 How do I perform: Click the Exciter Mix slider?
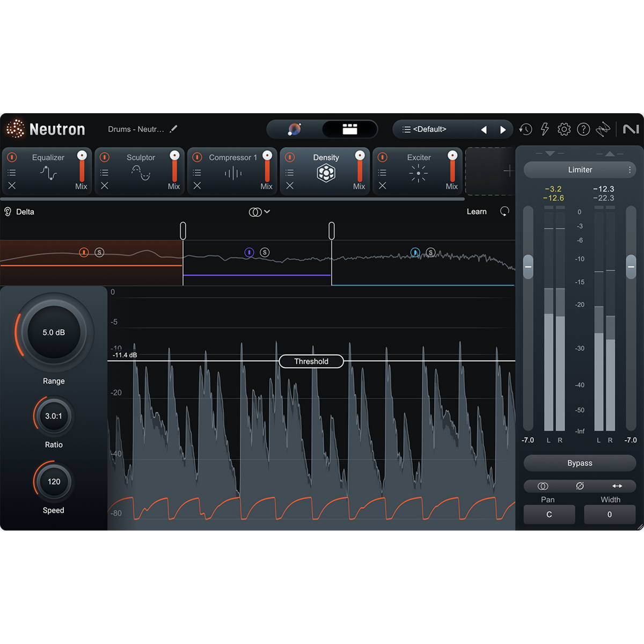(452, 166)
